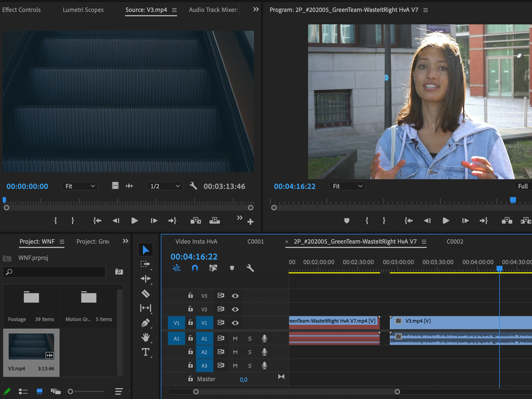Toggle lock on track V3
Screen dimensions: 532x399
(x=191, y=296)
